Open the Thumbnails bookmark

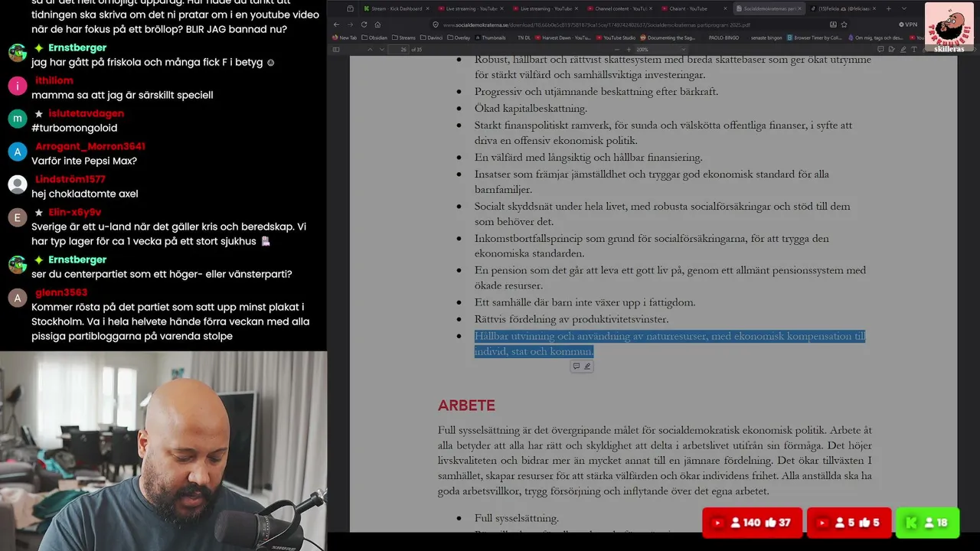490,37
